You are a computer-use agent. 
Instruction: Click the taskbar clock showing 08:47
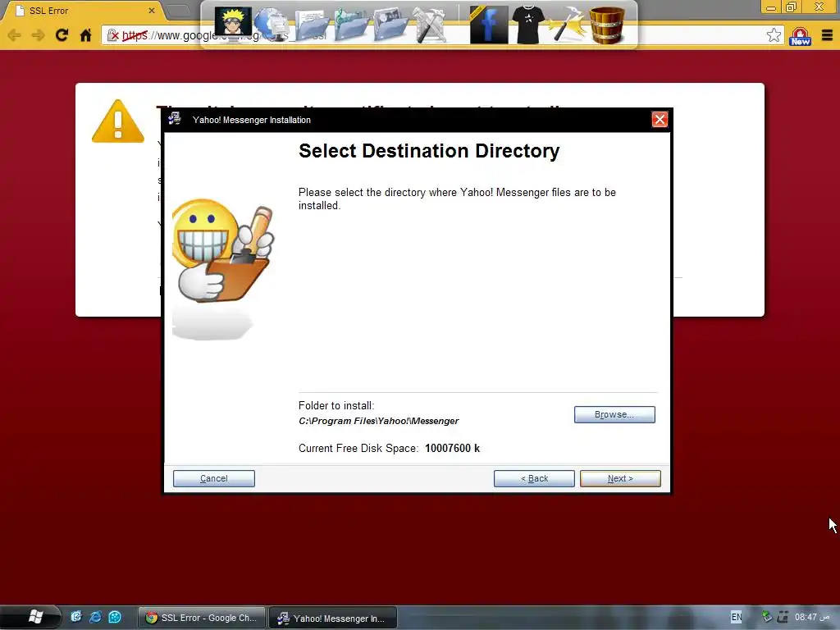click(x=811, y=617)
